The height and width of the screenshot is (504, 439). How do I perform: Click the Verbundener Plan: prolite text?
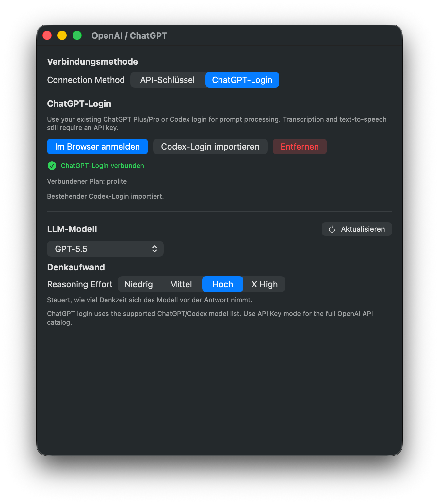click(x=87, y=181)
